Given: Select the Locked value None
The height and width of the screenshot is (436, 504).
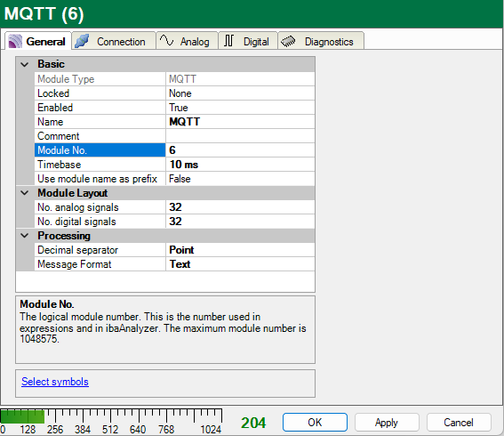Looking at the screenshot, I should pos(240,93).
